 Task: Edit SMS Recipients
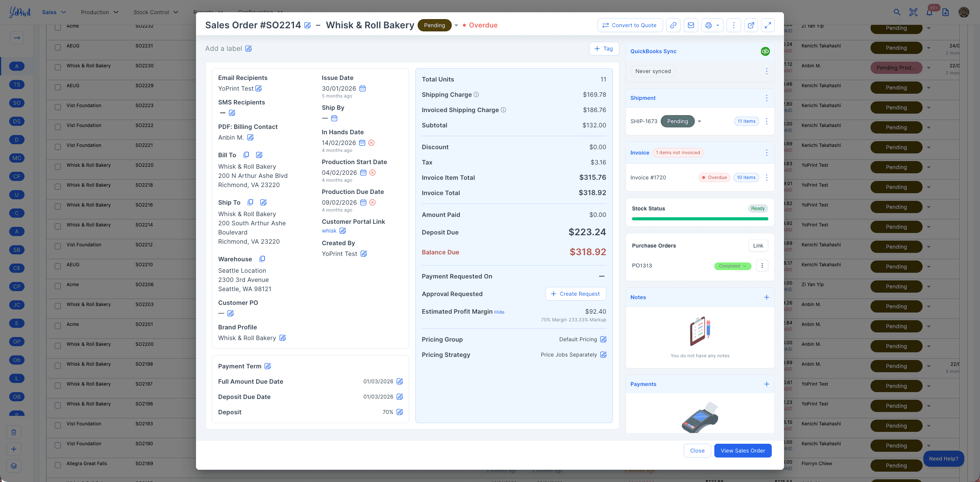point(232,113)
